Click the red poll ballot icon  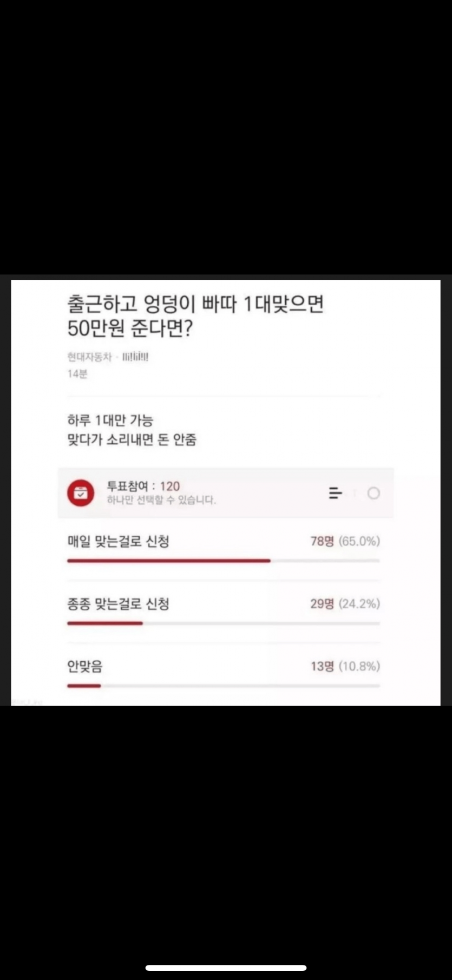click(81, 493)
